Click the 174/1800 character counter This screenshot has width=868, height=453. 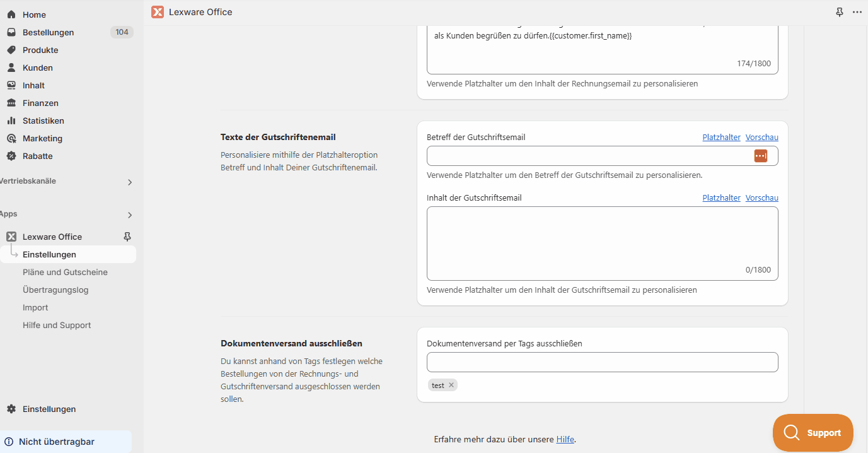pos(754,63)
